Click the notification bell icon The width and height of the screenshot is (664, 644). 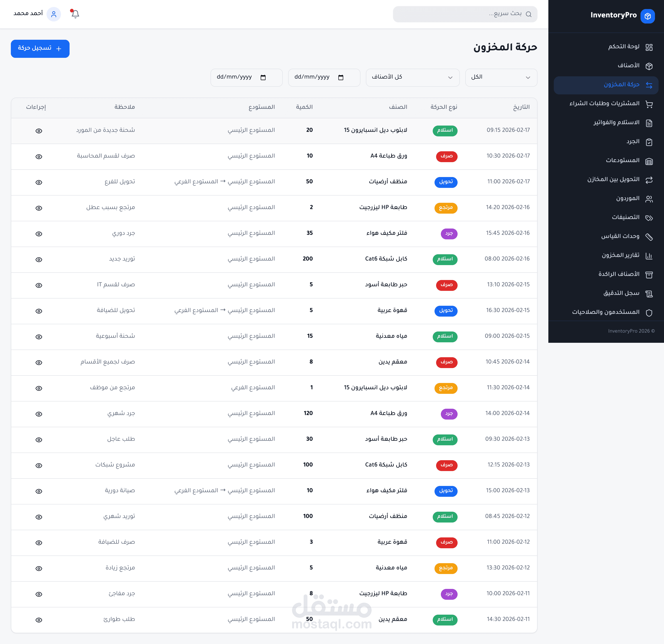pyautogui.click(x=75, y=14)
